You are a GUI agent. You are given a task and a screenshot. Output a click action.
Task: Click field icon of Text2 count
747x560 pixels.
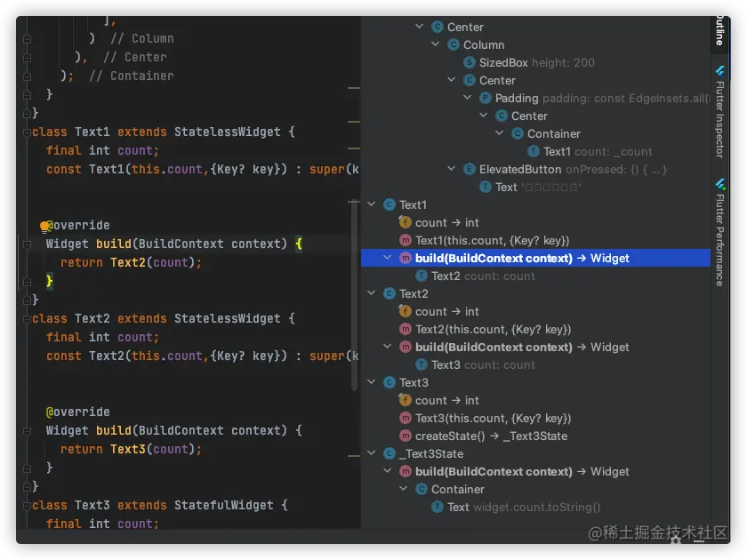(x=405, y=311)
